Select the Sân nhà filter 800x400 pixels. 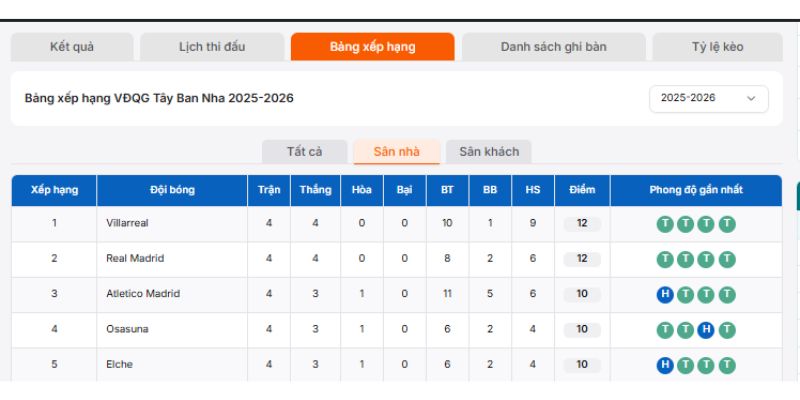pos(396,152)
